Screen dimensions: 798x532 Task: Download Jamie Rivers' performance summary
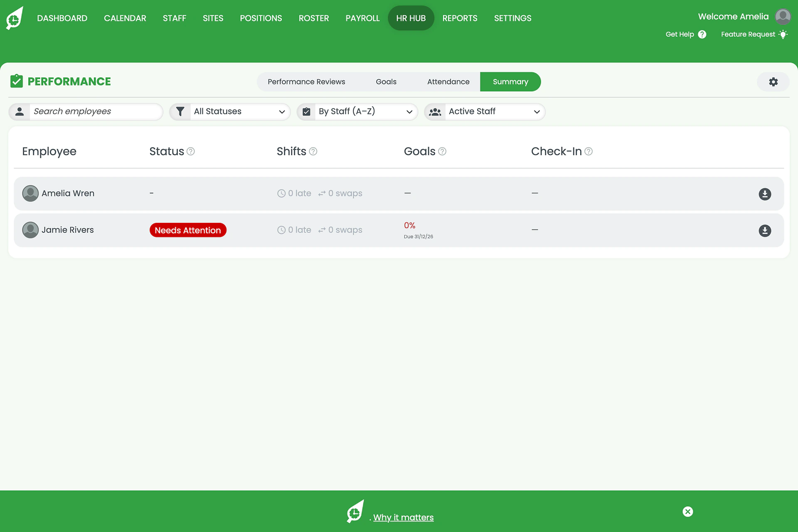[x=765, y=231]
